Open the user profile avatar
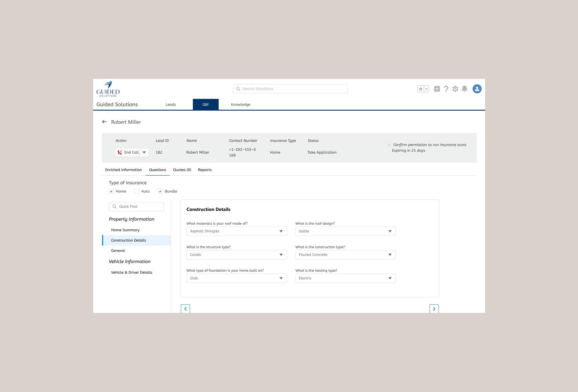 (477, 89)
